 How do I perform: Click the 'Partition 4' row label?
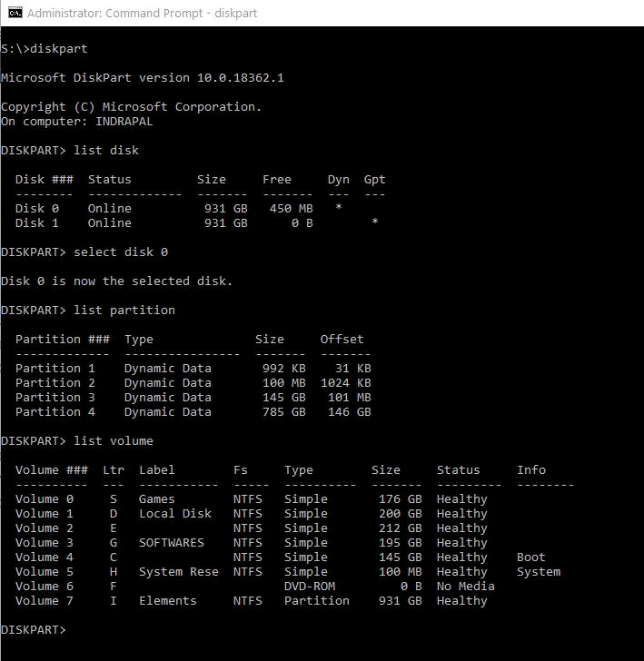pyautogui.click(x=55, y=412)
